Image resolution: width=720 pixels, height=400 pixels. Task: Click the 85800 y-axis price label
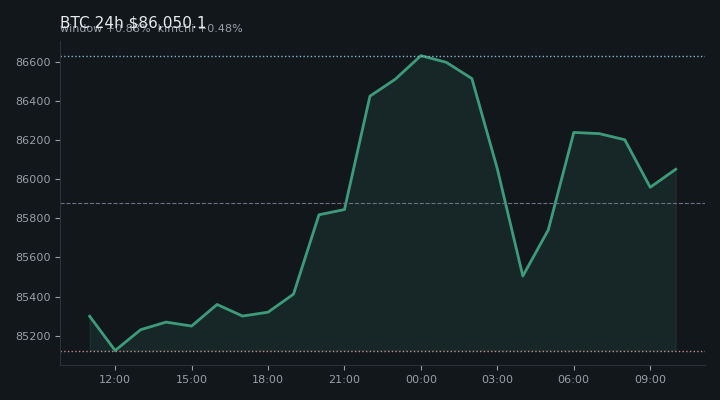[33, 218]
